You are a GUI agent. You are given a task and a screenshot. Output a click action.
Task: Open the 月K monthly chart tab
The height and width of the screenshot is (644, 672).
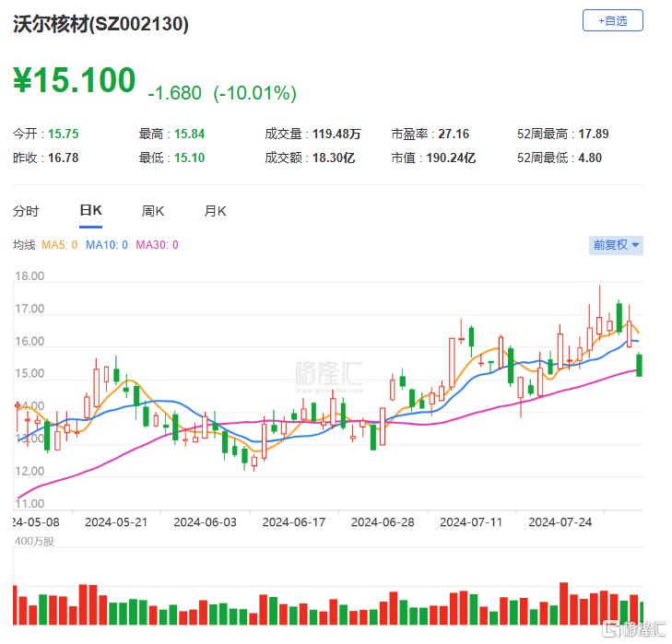coord(215,211)
